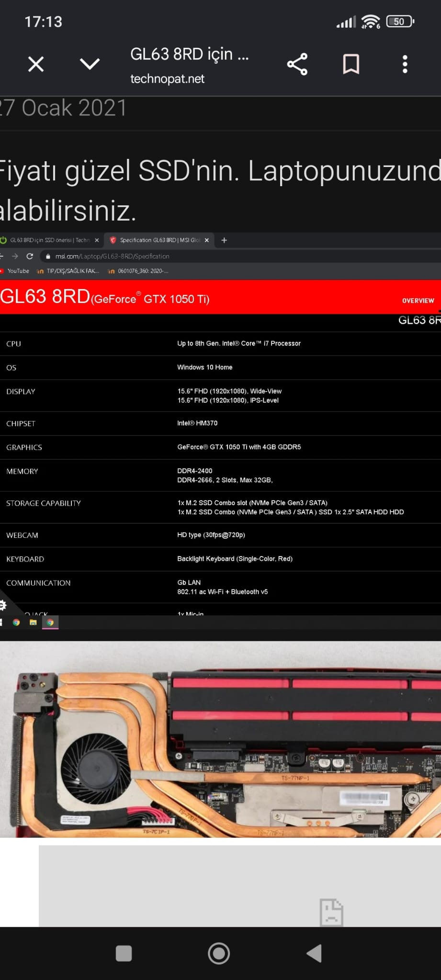The height and width of the screenshot is (980, 441).
Task: Tap the battery indicator showing 50
Action: (x=400, y=22)
